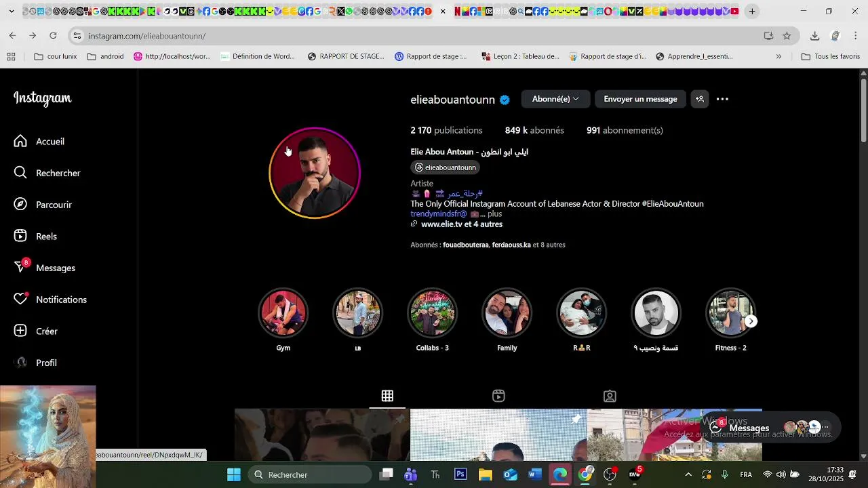Screen dimensions: 868x488
Task: Open Messages with 8 unread badge
Action: point(45,268)
